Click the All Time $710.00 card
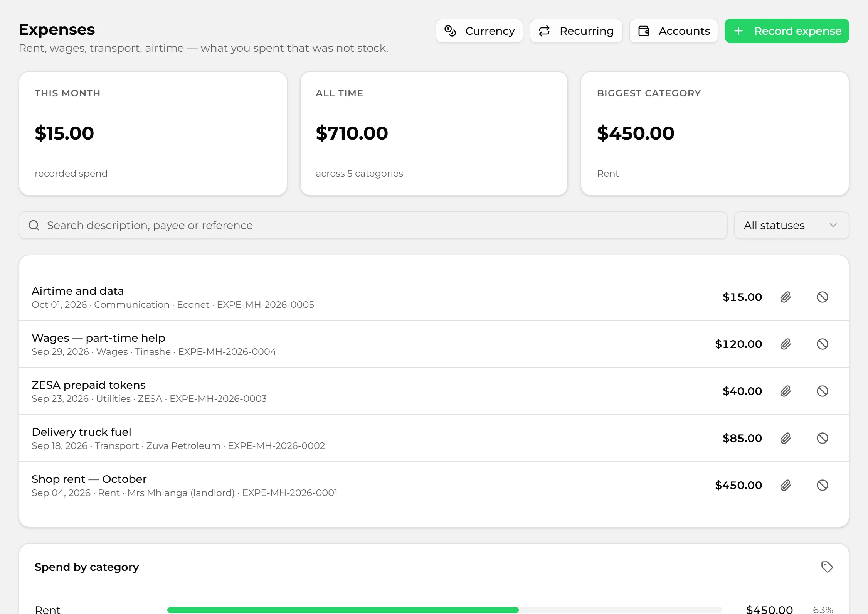 coord(434,133)
